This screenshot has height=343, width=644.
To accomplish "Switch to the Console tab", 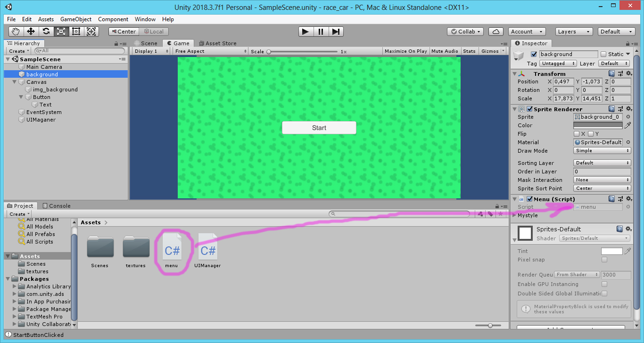I will [57, 206].
